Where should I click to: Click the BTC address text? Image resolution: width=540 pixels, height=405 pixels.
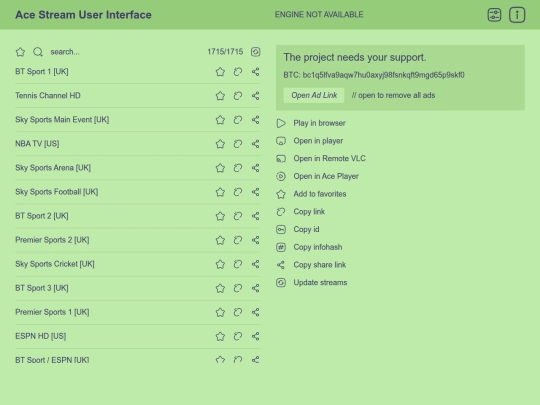click(374, 75)
